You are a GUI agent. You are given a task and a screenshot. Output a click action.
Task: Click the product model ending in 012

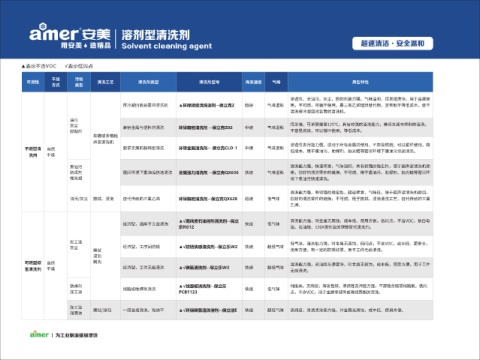(x=209, y=224)
